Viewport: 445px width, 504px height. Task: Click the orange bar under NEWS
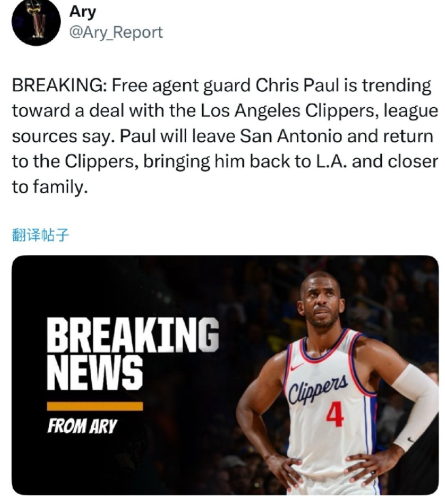click(95, 406)
